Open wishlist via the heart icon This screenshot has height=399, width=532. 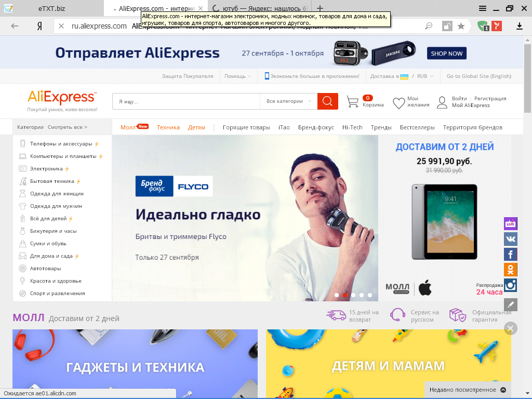398,103
